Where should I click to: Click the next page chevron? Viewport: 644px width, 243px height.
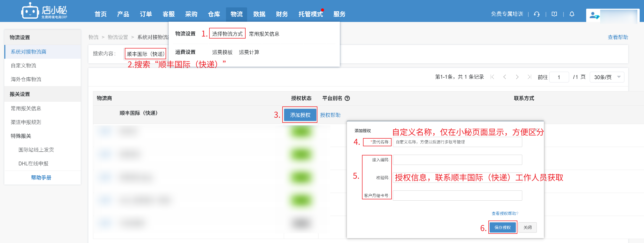517,77
